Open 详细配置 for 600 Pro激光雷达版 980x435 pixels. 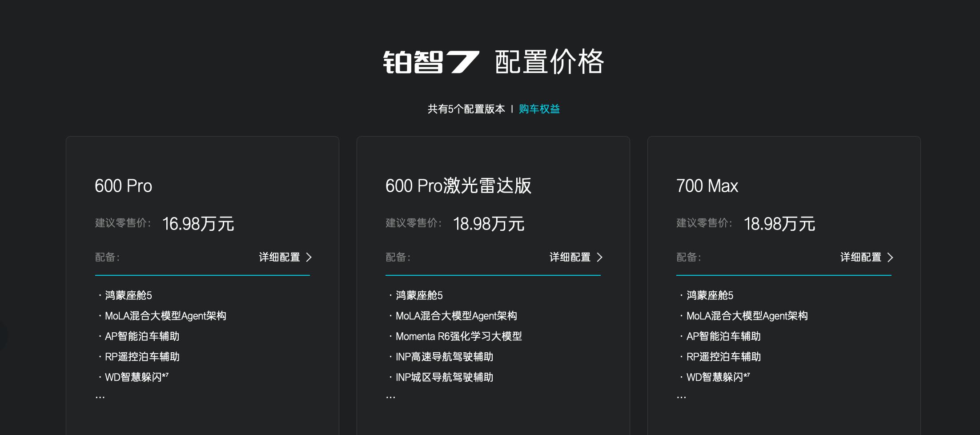tap(576, 257)
